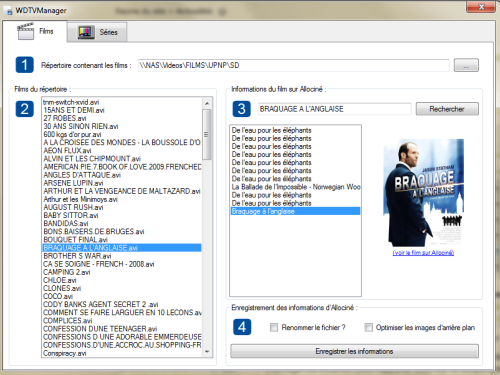500x375 pixels.
Task: Select 'ALVIN ET LES CHIPMOUNT.avi' file
Action: pyautogui.click(x=122, y=159)
